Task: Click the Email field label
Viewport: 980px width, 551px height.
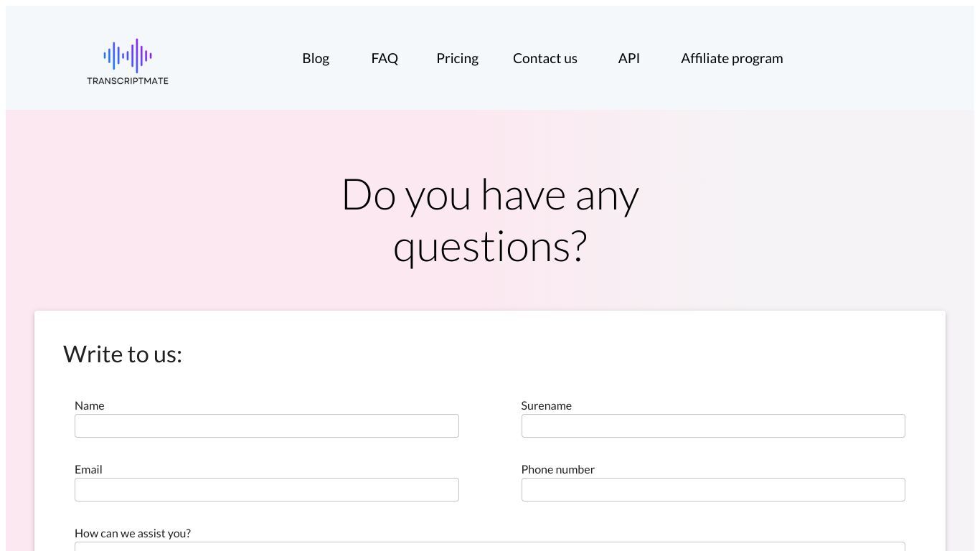Action: pyautogui.click(x=88, y=469)
